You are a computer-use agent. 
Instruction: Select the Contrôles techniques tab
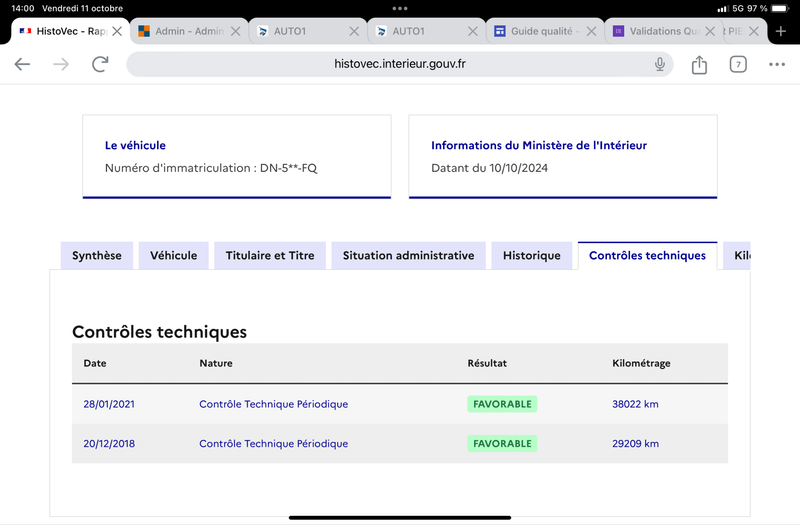click(x=647, y=256)
